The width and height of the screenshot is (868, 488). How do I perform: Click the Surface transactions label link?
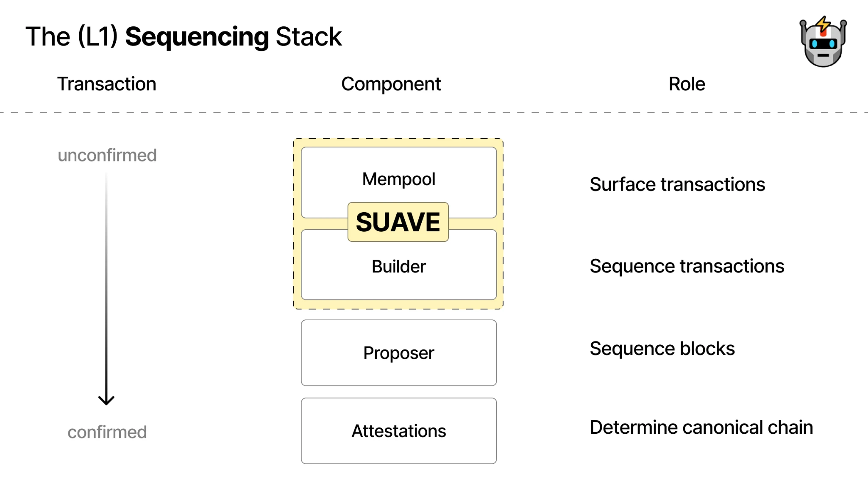coord(679,183)
